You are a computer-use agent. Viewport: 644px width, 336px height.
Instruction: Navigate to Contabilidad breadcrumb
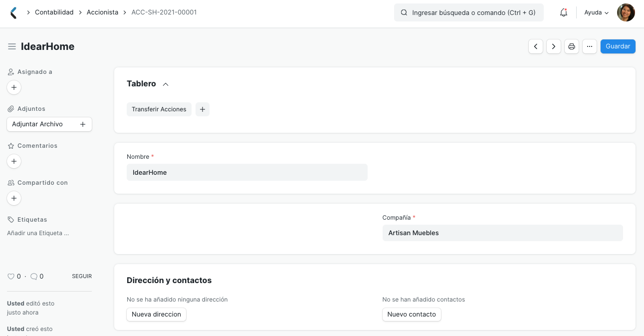click(x=54, y=12)
